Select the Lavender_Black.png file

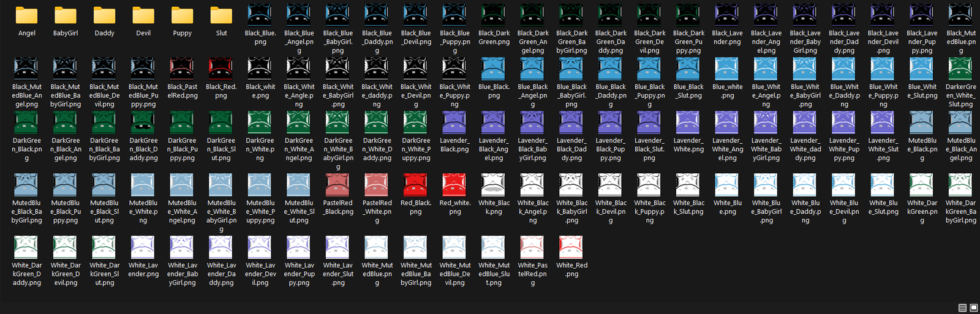click(454, 123)
